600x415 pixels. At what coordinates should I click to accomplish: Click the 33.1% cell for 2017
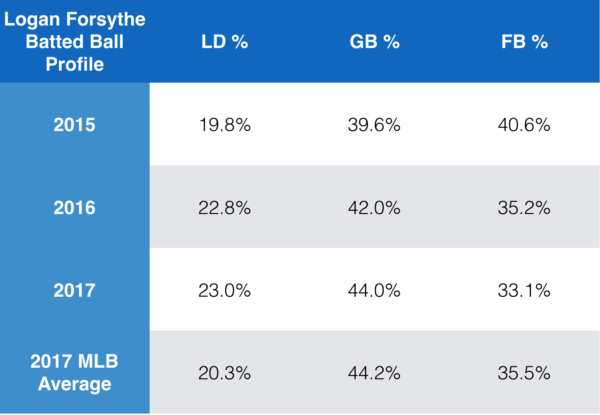pyautogui.click(x=523, y=289)
